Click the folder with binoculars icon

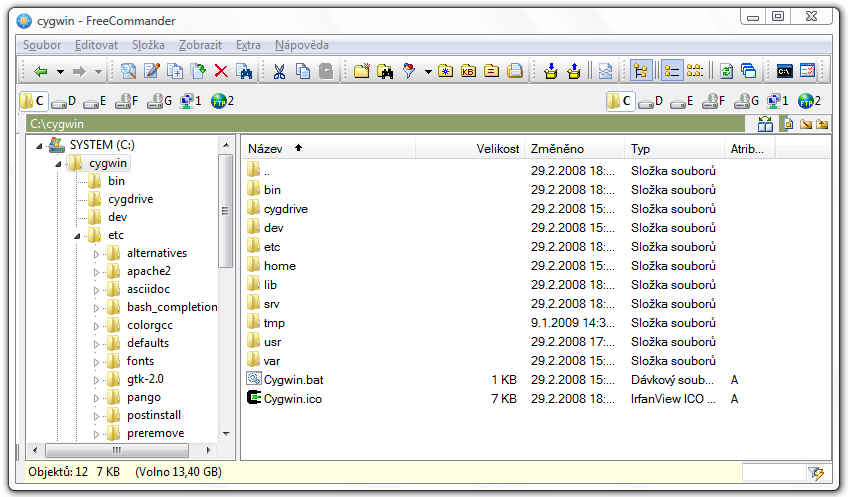pos(385,71)
